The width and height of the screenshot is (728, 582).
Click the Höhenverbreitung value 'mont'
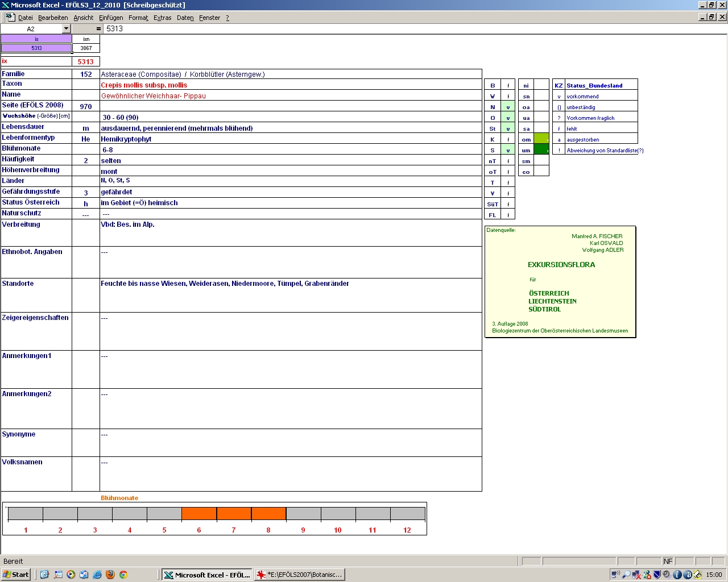point(109,171)
